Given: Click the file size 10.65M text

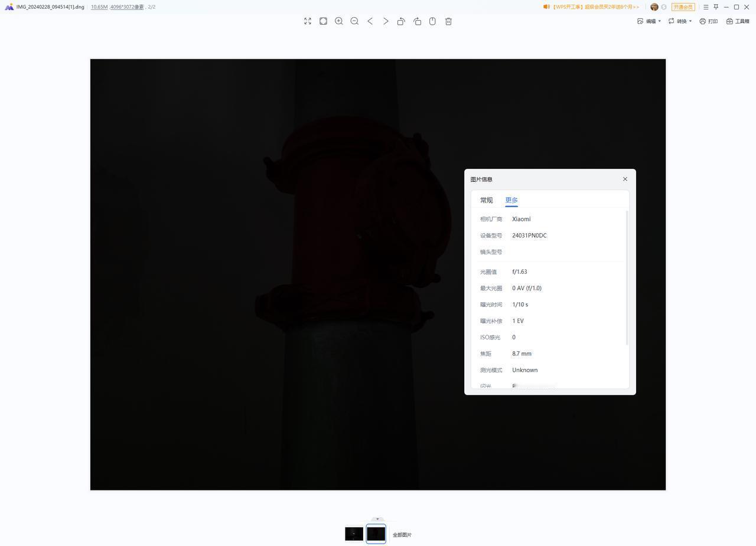Looking at the screenshot, I should [99, 7].
